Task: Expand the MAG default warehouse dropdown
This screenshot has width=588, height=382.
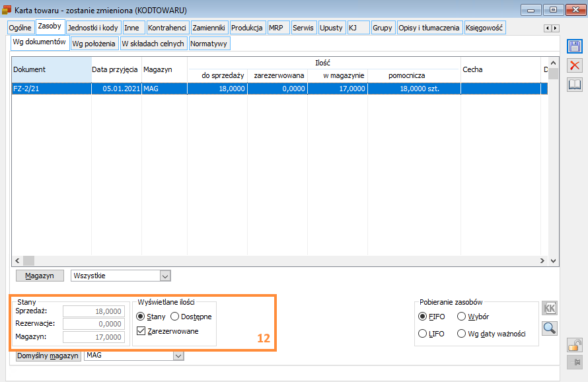Action: (178, 356)
